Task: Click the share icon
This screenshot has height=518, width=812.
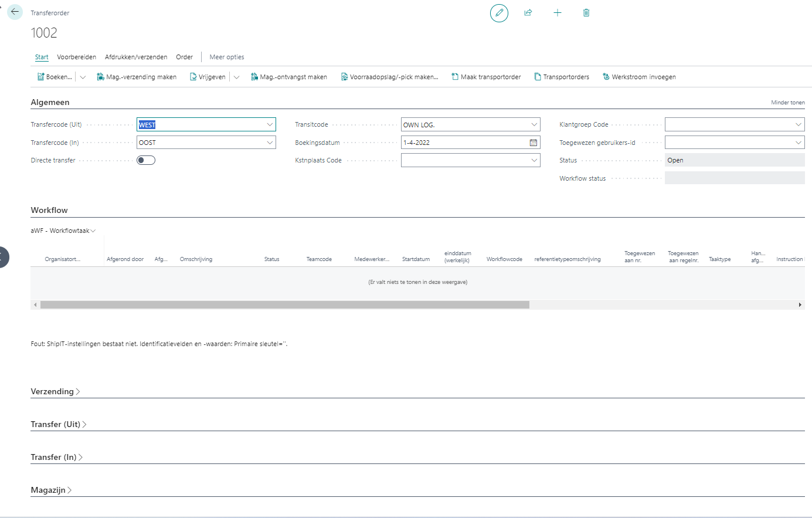Action: click(528, 13)
